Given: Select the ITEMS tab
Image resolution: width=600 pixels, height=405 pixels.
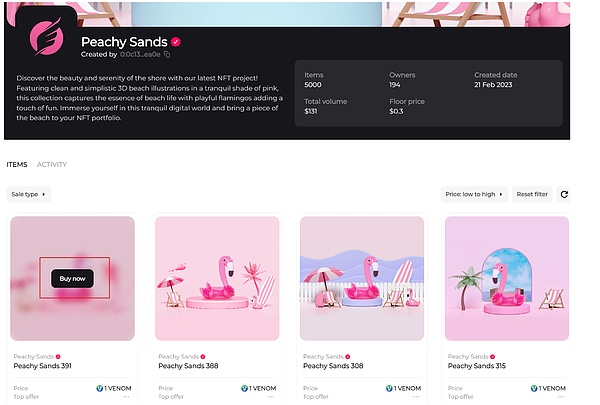Looking at the screenshot, I should (x=17, y=165).
